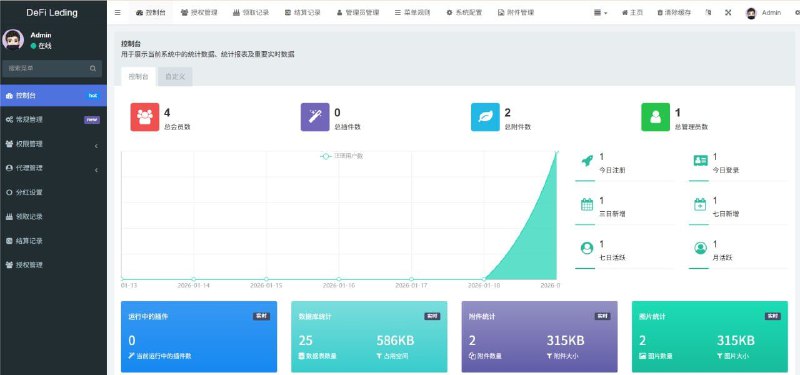Screen dimensions: 800x375
Task: Toggle the sidebar with the hamburger icon
Action: click(x=118, y=13)
